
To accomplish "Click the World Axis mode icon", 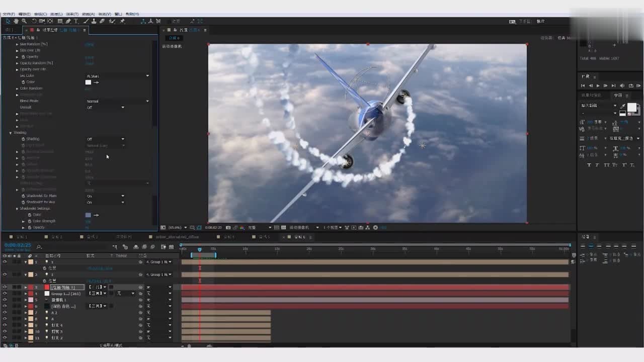I will tap(150, 21).
